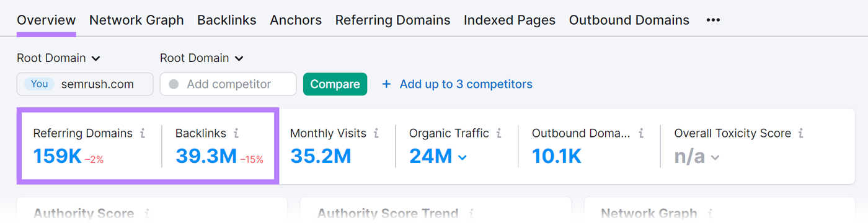Image resolution: width=868 pixels, height=223 pixels.
Task: Click the plus icon before Add competitors
Action: point(386,84)
